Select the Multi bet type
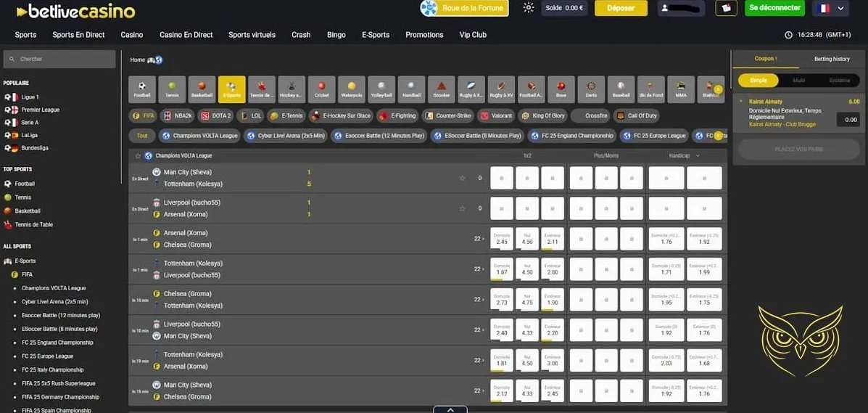 point(799,81)
